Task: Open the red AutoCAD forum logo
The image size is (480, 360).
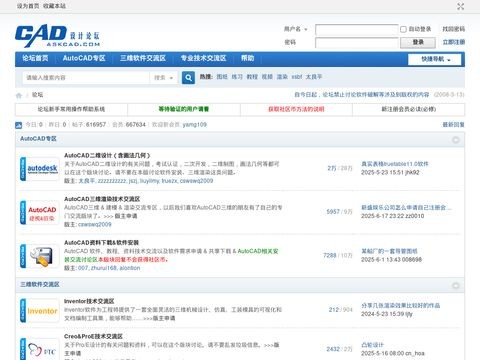Action: pos(40,213)
